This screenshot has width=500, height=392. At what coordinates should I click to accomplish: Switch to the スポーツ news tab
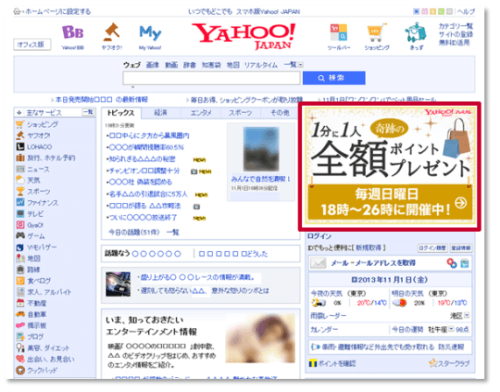pos(240,113)
